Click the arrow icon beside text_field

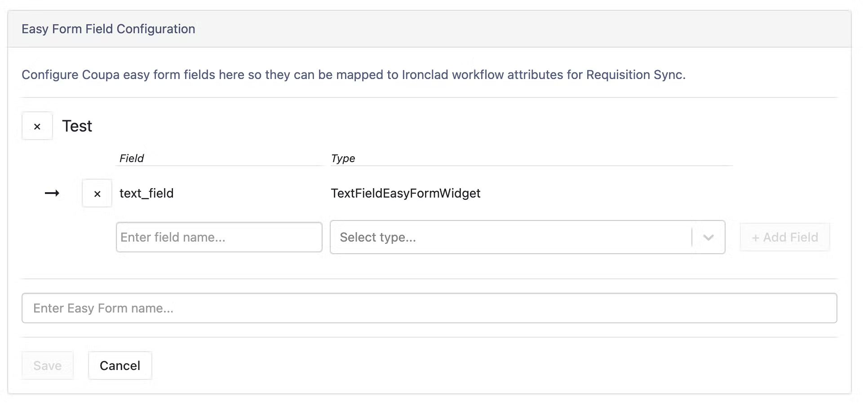click(52, 193)
